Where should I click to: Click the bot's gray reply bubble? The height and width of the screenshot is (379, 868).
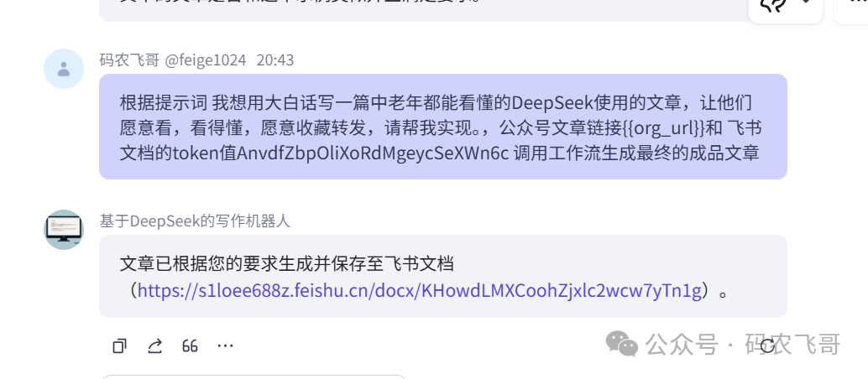click(x=443, y=276)
